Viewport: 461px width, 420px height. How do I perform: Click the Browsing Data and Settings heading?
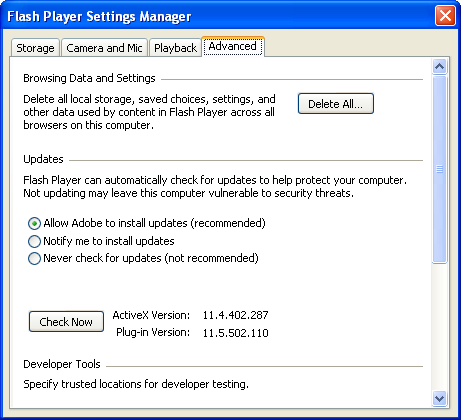pyautogui.click(x=89, y=78)
